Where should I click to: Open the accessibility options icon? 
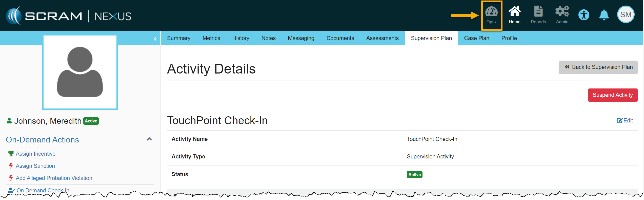pos(584,15)
